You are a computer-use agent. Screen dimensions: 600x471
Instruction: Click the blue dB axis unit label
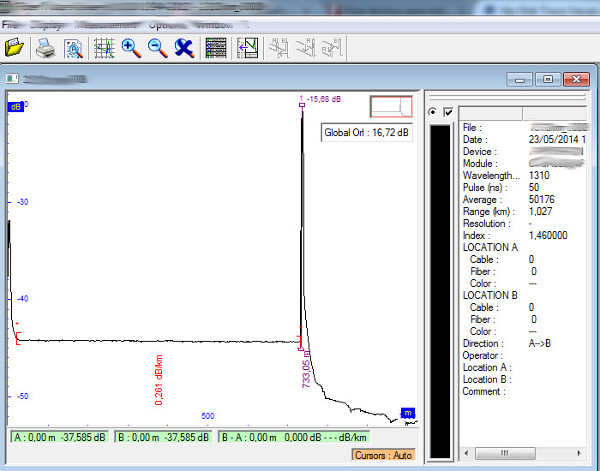pyautogui.click(x=16, y=107)
